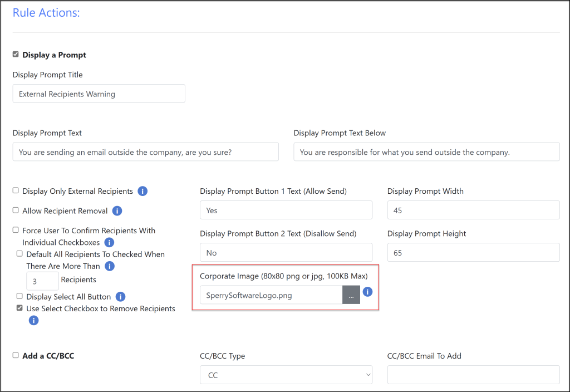Select the Button 1 Text field containing Yes
Image resolution: width=570 pixels, height=392 pixels.
(286, 210)
